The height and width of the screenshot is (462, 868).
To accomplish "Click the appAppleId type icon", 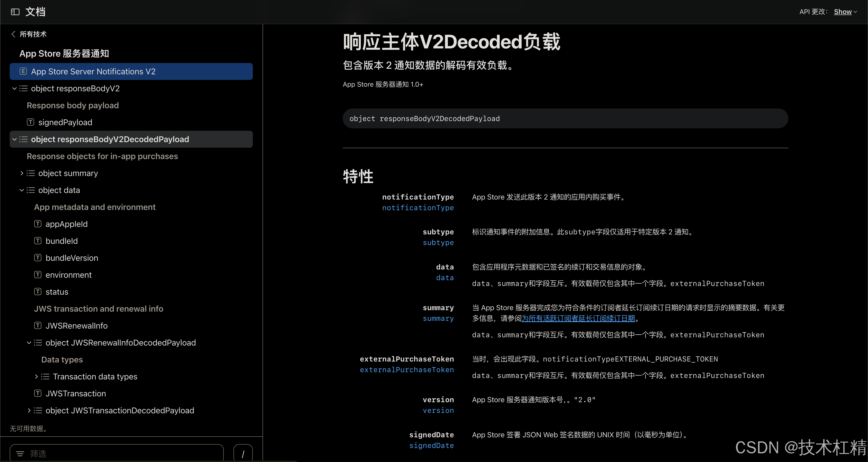I will (x=38, y=224).
